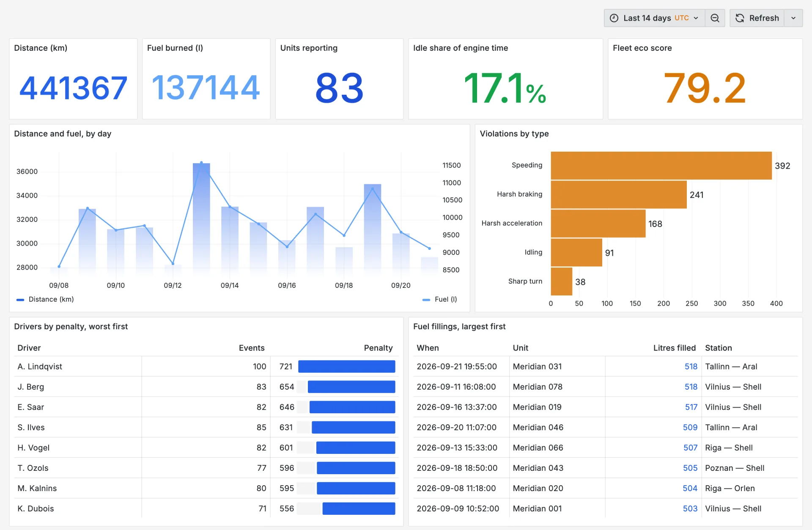Click the J. Berg driver cell
812x530 pixels.
[x=78, y=387]
